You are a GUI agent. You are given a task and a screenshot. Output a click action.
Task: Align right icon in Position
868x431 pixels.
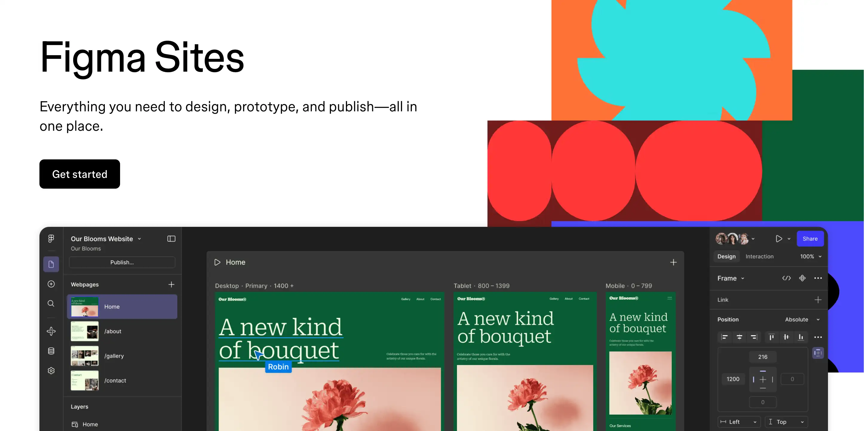pyautogui.click(x=754, y=337)
